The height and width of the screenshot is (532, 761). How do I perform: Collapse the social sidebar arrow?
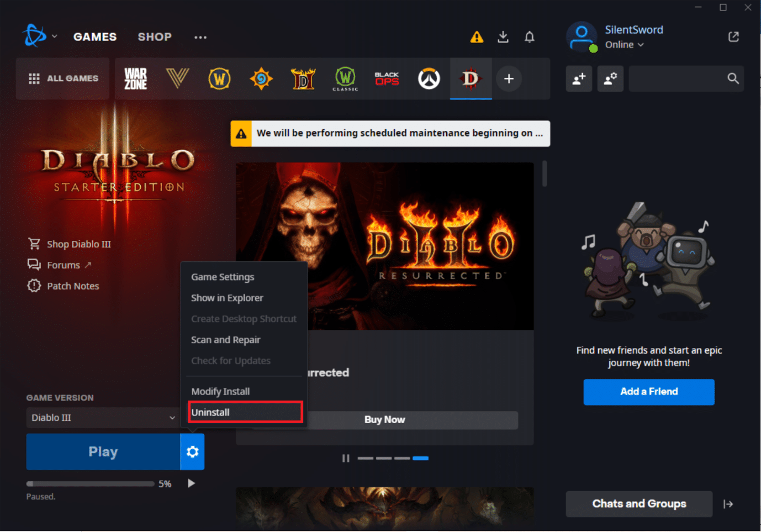coord(728,504)
